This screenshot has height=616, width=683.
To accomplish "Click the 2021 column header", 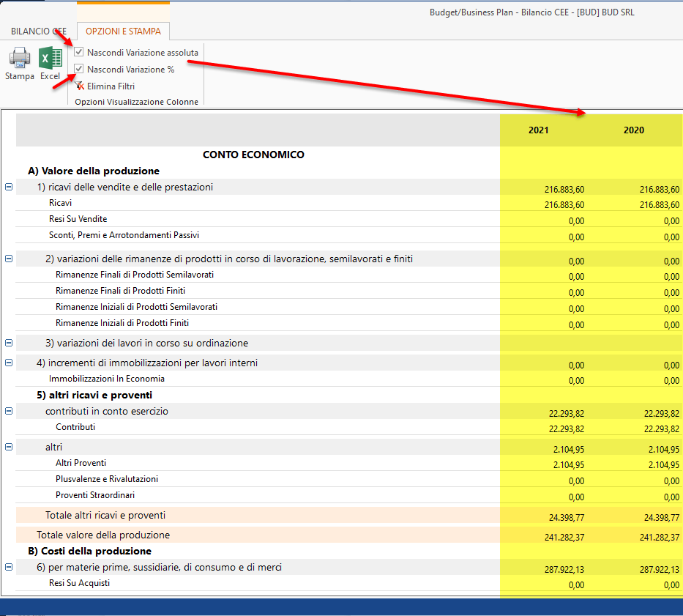I will tap(538, 130).
